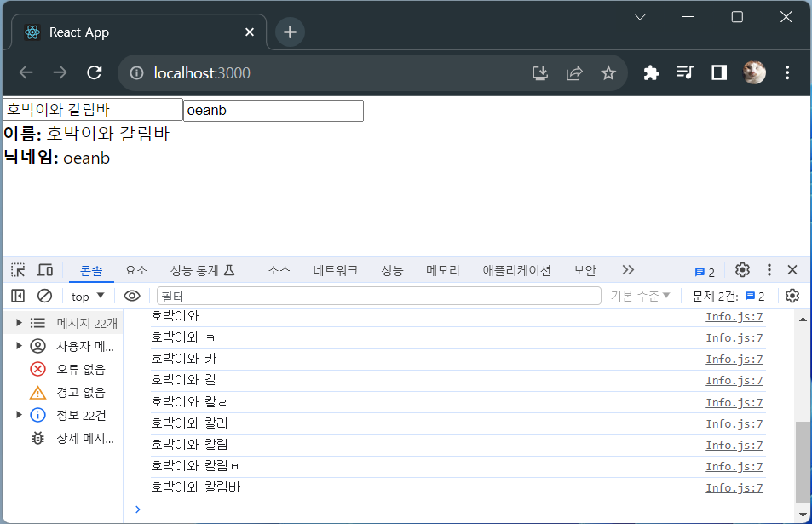
Task: Open the 기본 수준 log level dropdown
Action: (x=640, y=296)
